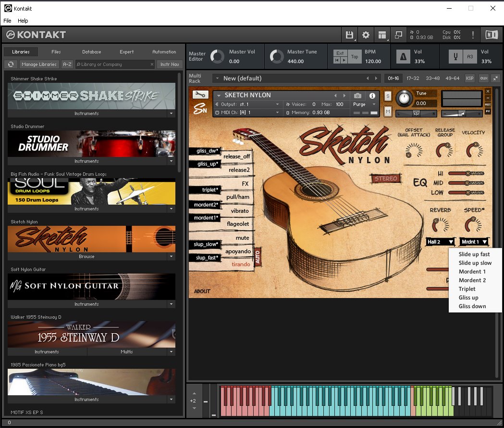Click the workspace layout panel icon
Image resolution: width=504 pixels, height=428 pixels.
(x=382, y=35)
